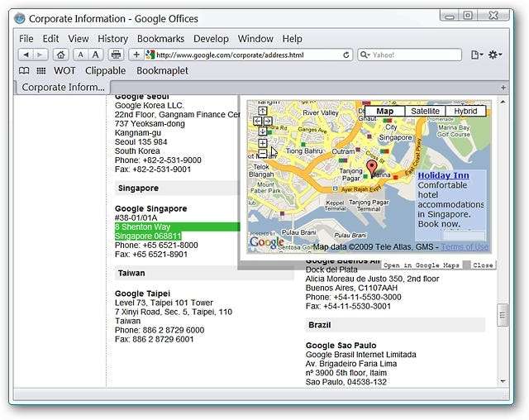This screenshot has height=420, width=529.
Task: Select the Map view type
Action: pyautogui.click(x=384, y=111)
